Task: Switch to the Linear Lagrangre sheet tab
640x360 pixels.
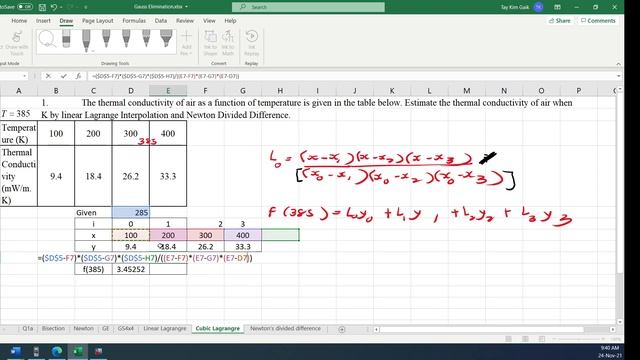Action: pos(164,329)
